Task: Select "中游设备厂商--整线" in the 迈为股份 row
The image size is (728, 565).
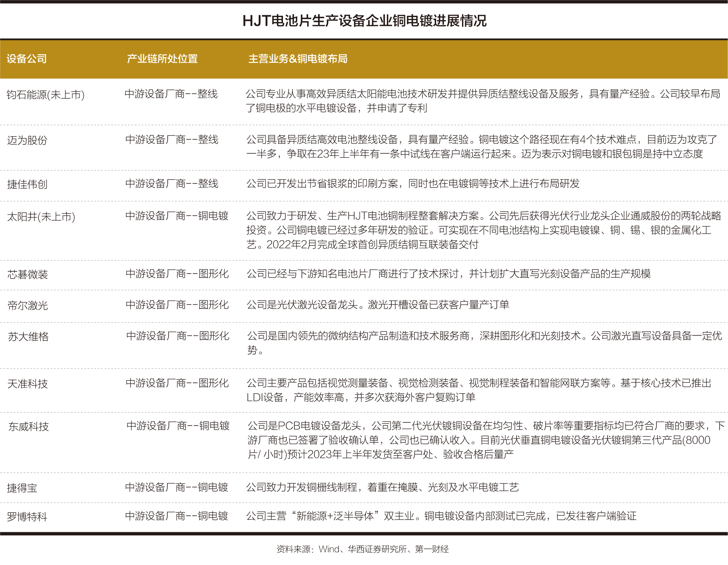Action: click(x=172, y=140)
